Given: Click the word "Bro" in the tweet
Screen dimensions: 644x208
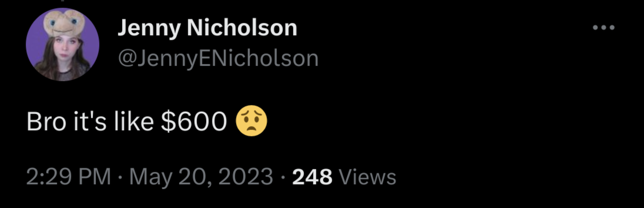Looking at the screenshot, I should [x=46, y=122].
